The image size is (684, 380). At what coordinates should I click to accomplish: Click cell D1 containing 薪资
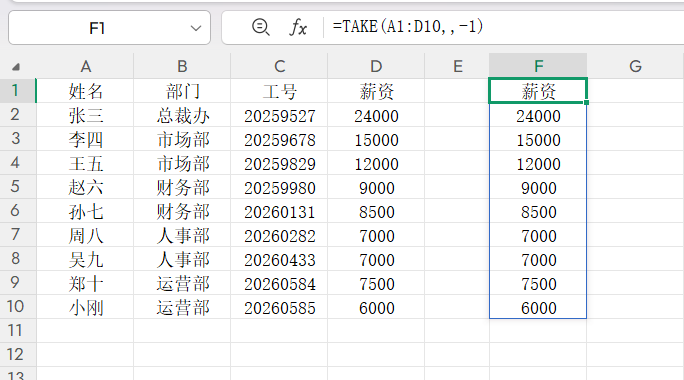click(x=376, y=91)
